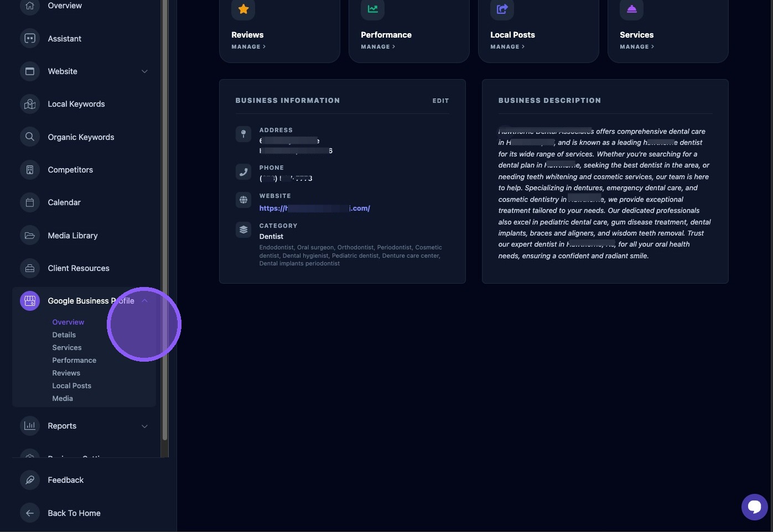Click the Local Keywords map icon
The image size is (773, 532).
[30, 104]
